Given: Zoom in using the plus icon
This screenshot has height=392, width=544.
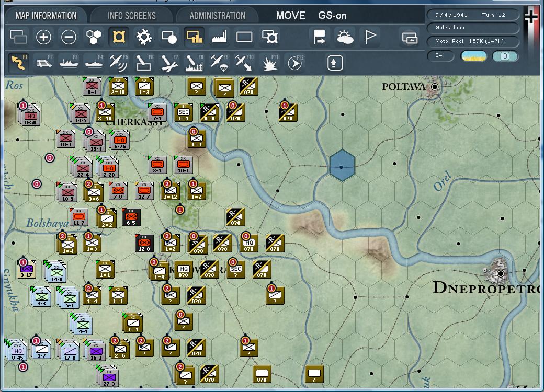Looking at the screenshot, I should [x=43, y=37].
